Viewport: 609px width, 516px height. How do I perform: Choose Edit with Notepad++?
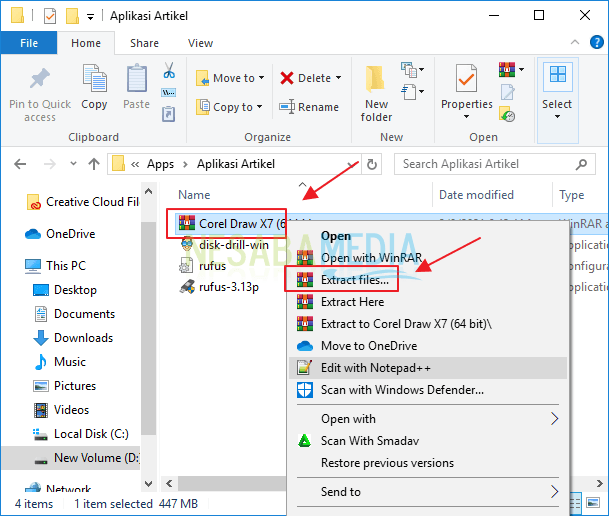pos(428,368)
